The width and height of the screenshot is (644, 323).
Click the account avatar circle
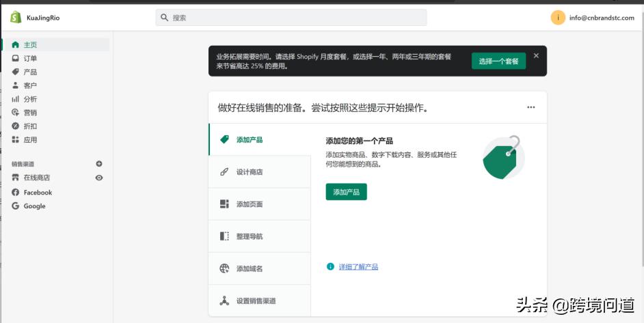point(558,18)
